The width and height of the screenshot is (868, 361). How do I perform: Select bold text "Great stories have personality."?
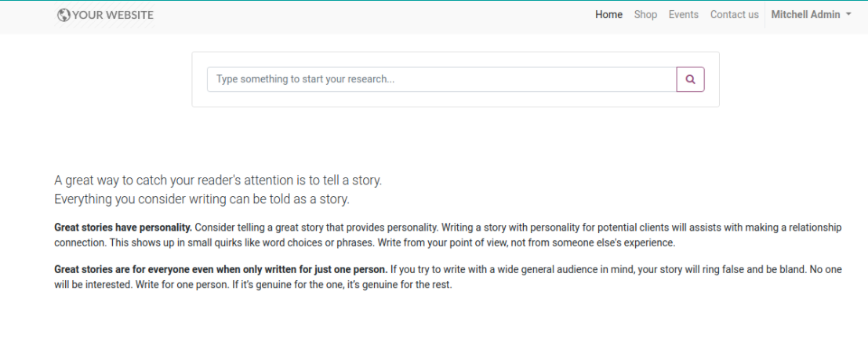123,228
